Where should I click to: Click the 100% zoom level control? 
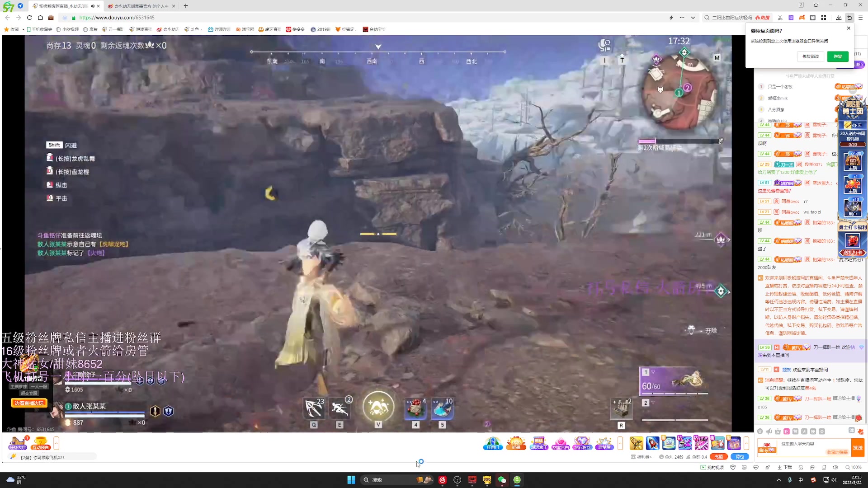854,467
